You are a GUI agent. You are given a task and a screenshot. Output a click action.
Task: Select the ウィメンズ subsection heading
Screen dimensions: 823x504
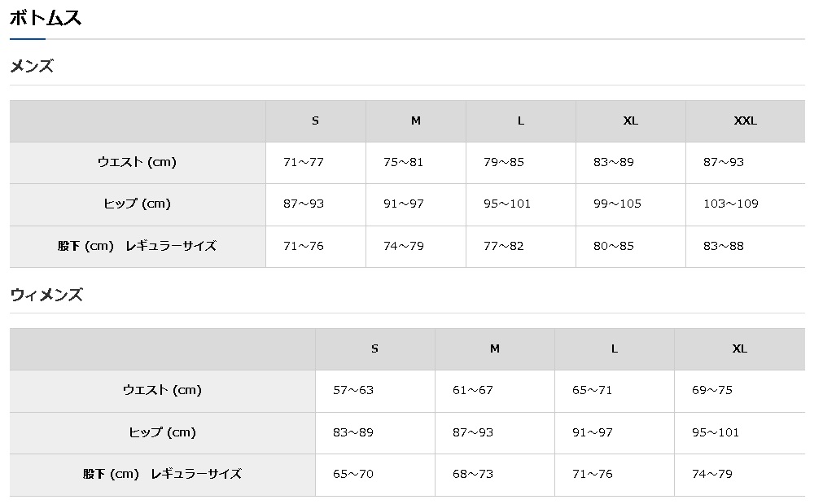coord(46,295)
